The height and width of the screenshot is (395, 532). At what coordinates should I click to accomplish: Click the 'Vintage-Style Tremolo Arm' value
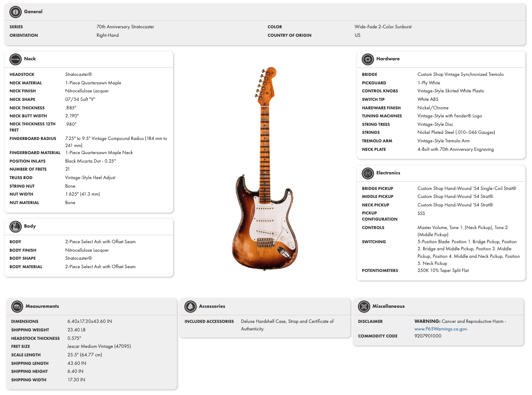[x=443, y=141]
